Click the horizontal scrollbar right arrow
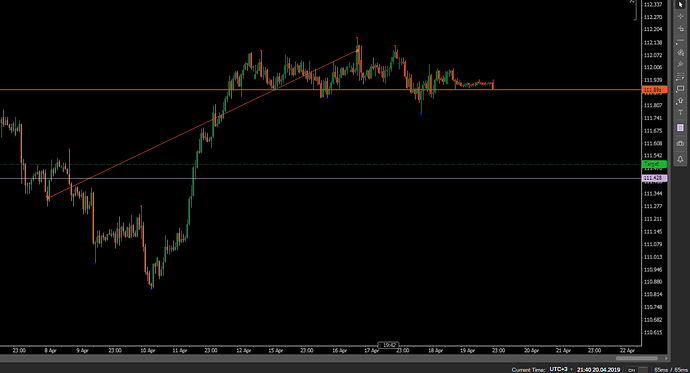Image resolution: width=690 pixels, height=373 pixels. pyautogui.click(x=667, y=358)
